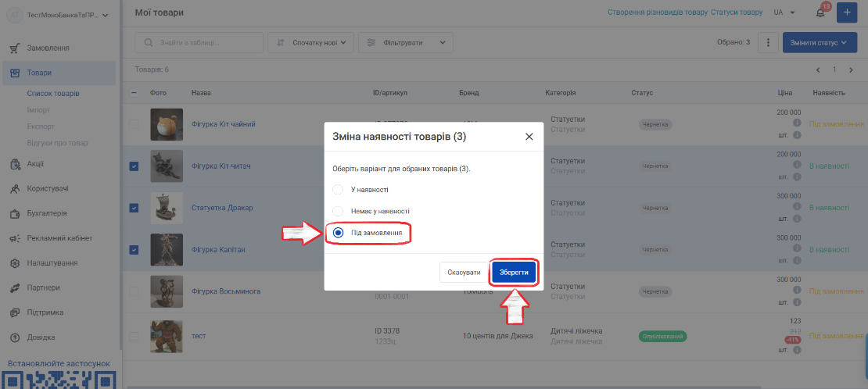
Task: Untick the checkbox for Фігурка Капітан
Action: click(x=134, y=249)
